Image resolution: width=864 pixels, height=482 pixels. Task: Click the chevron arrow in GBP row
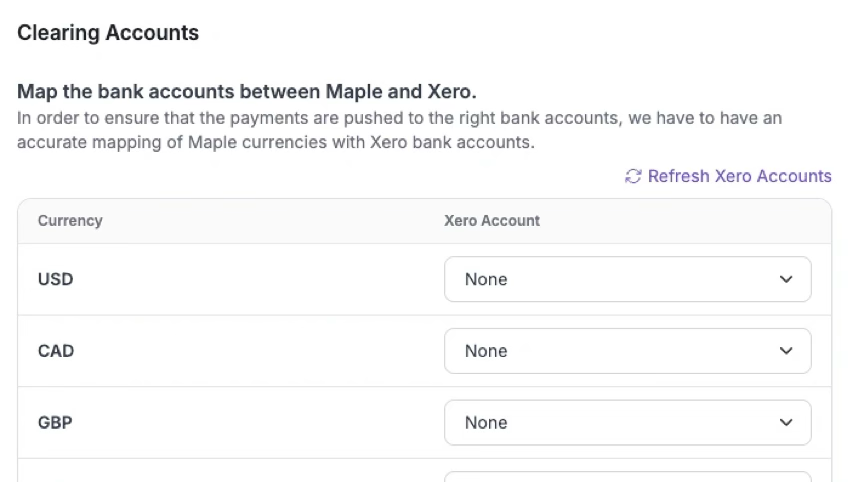point(786,423)
